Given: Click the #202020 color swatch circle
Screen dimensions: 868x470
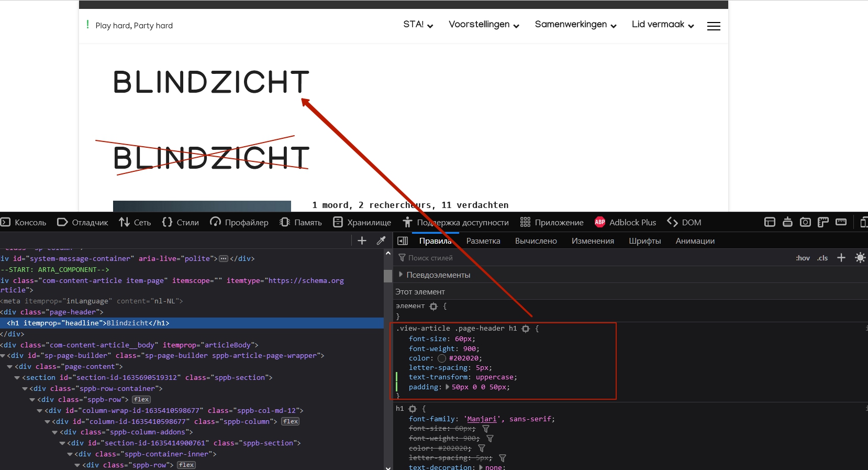Looking at the screenshot, I should [442, 358].
